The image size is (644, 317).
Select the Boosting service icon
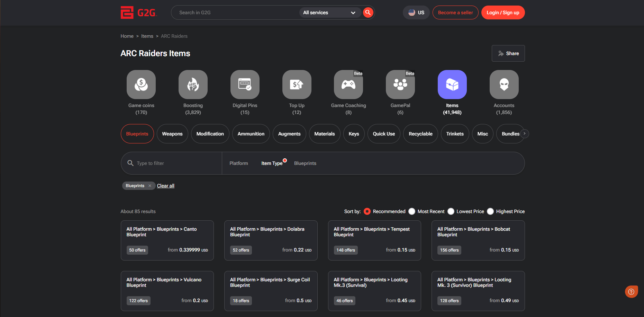(193, 85)
